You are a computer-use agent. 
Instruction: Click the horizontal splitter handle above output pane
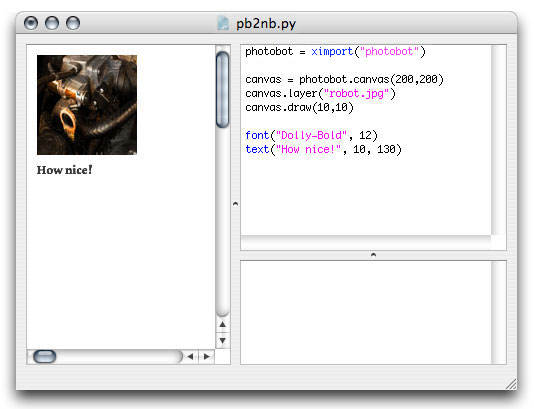tap(373, 255)
